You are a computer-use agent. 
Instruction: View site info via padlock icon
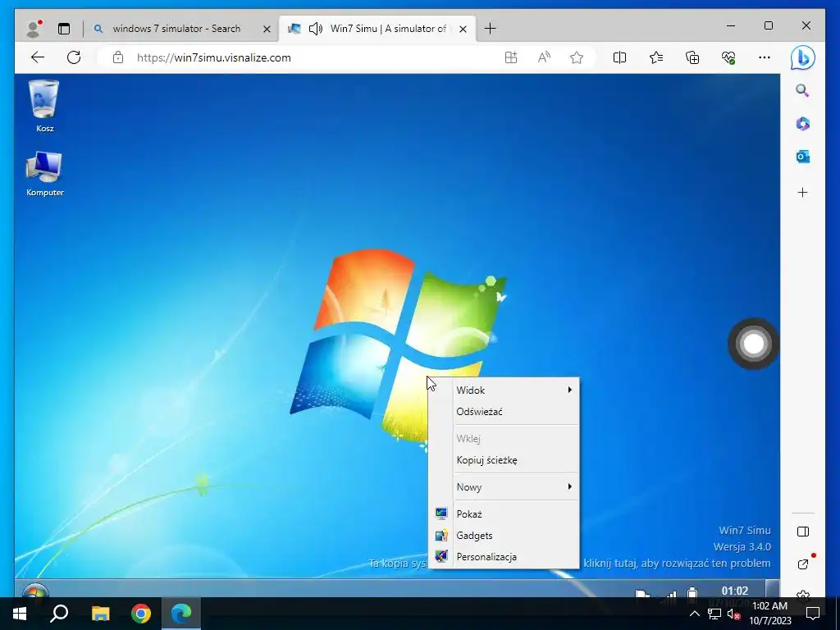(118, 57)
